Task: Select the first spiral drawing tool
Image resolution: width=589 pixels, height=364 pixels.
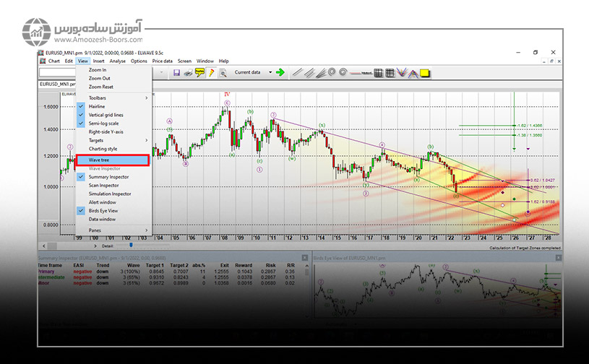Action: [332, 72]
